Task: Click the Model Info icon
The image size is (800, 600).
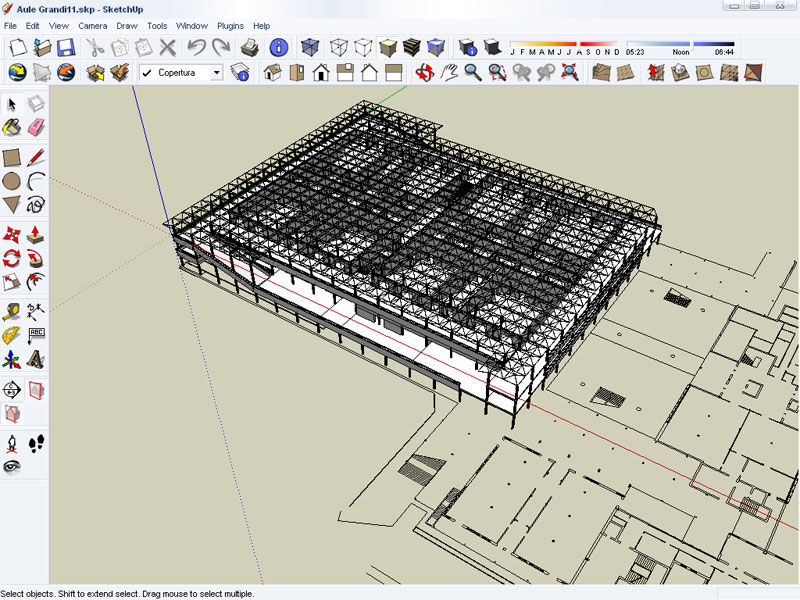Action: 279,47
